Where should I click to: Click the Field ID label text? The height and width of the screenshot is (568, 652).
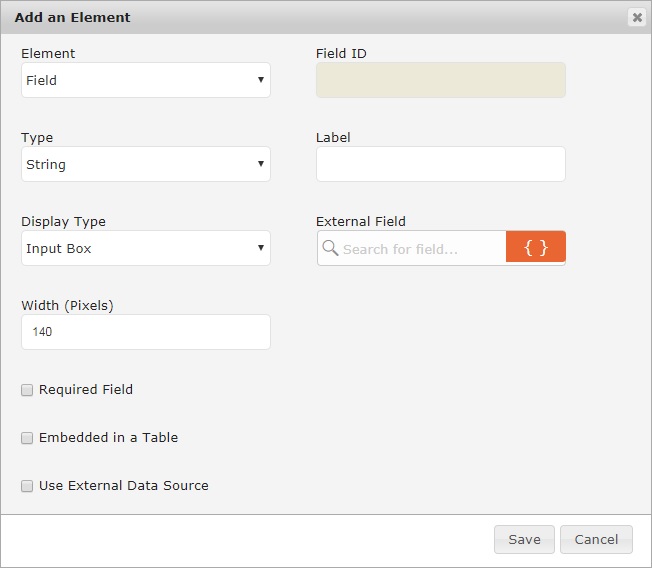tap(342, 53)
